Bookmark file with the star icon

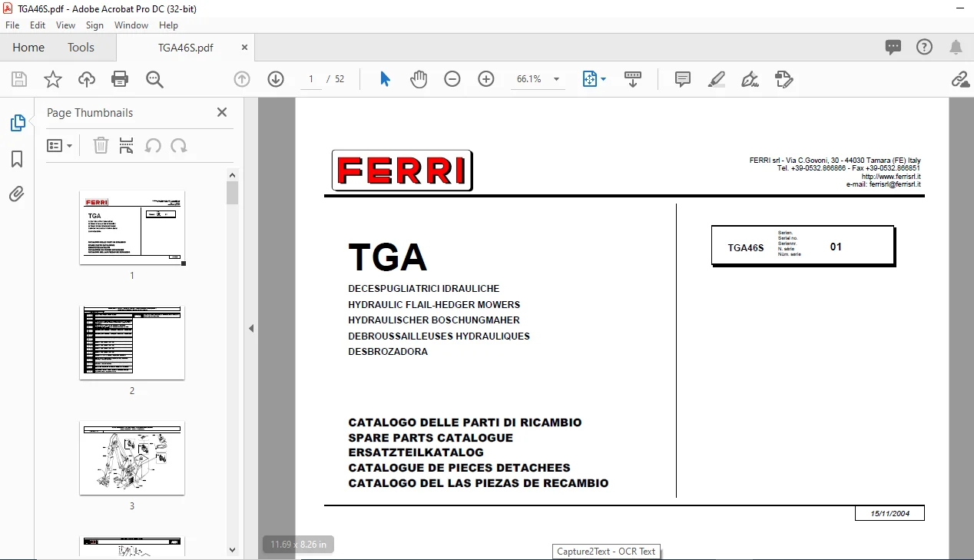[x=52, y=79]
